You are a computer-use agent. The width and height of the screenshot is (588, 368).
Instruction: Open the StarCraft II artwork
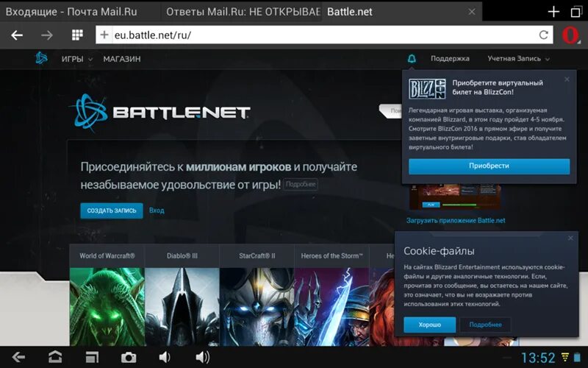pyautogui.click(x=257, y=306)
